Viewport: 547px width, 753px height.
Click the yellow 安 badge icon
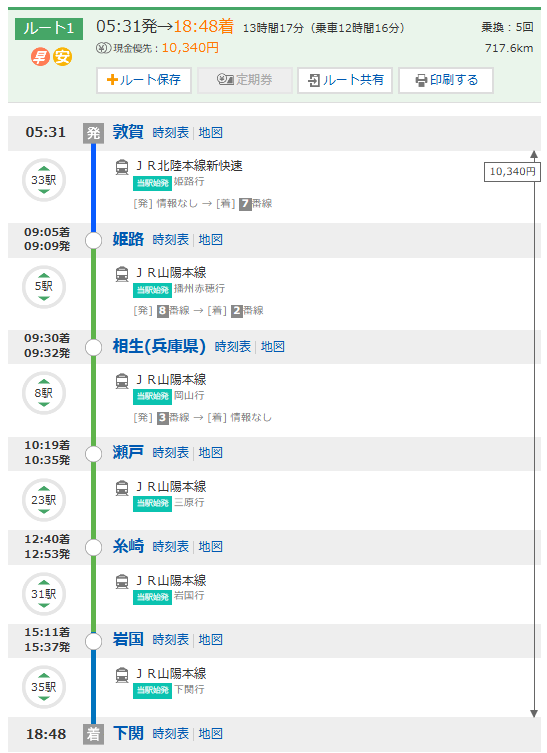62,57
